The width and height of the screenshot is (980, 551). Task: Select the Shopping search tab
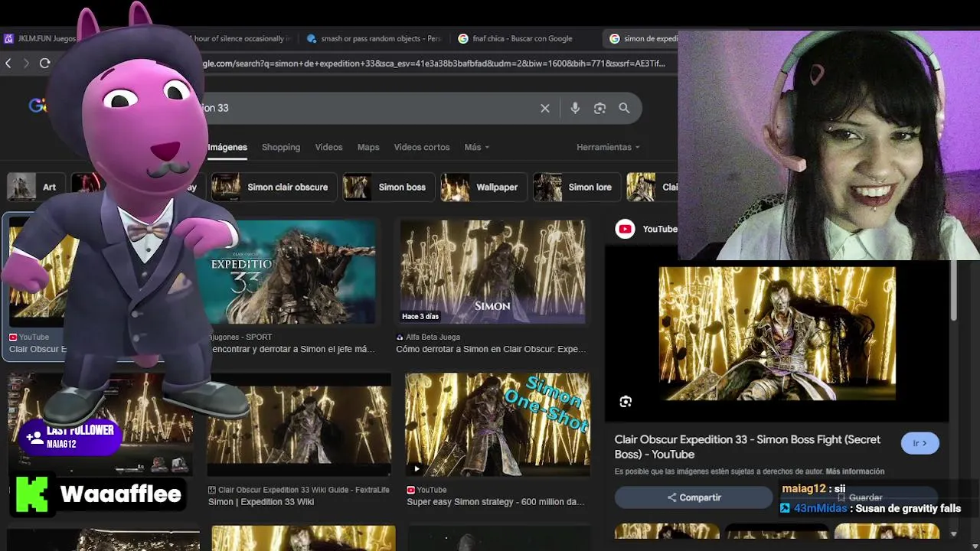281,147
